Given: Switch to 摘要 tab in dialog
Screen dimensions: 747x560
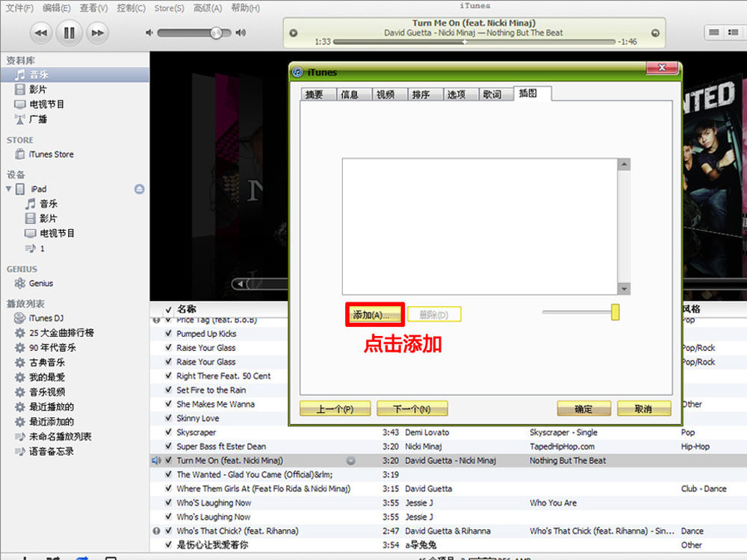Looking at the screenshot, I should [x=319, y=94].
